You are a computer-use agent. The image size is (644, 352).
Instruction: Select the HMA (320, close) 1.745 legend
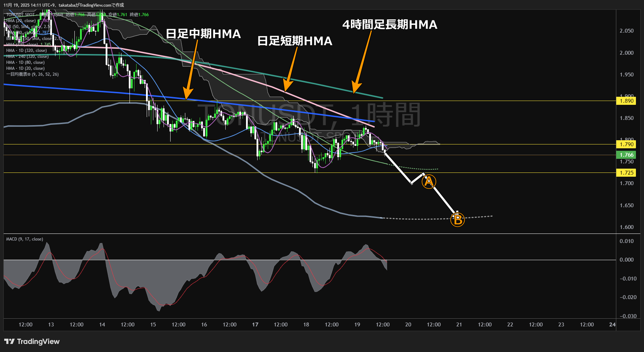28,45
